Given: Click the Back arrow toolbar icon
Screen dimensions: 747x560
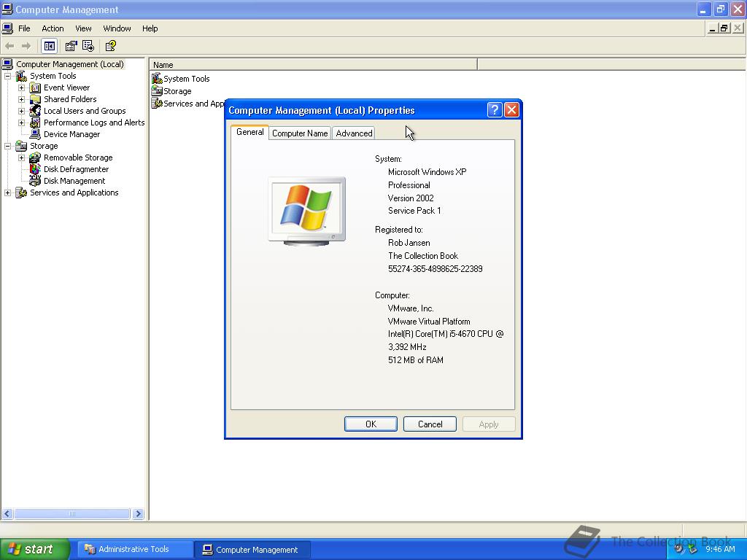Looking at the screenshot, I should [x=9, y=46].
